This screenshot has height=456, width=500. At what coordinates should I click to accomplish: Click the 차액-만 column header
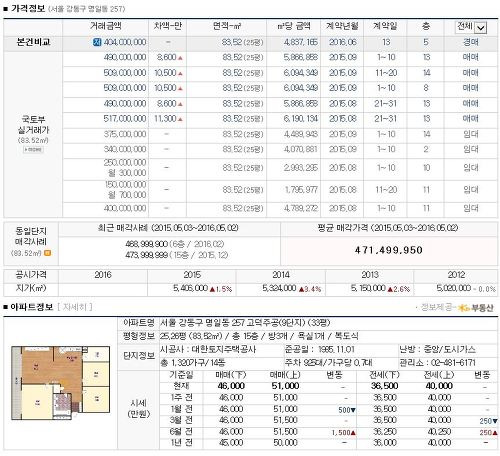[168, 26]
